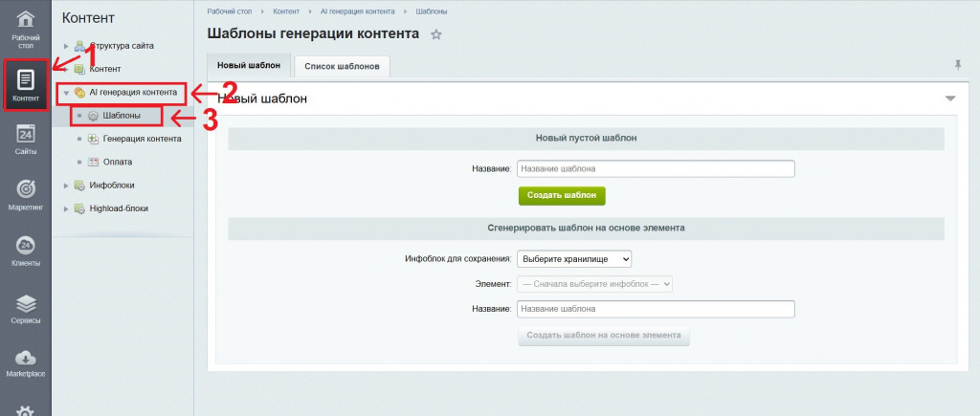This screenshot has width=980, height=416.
Task: Open the Сервисы layers icon
Action: (x=26, y=302)
